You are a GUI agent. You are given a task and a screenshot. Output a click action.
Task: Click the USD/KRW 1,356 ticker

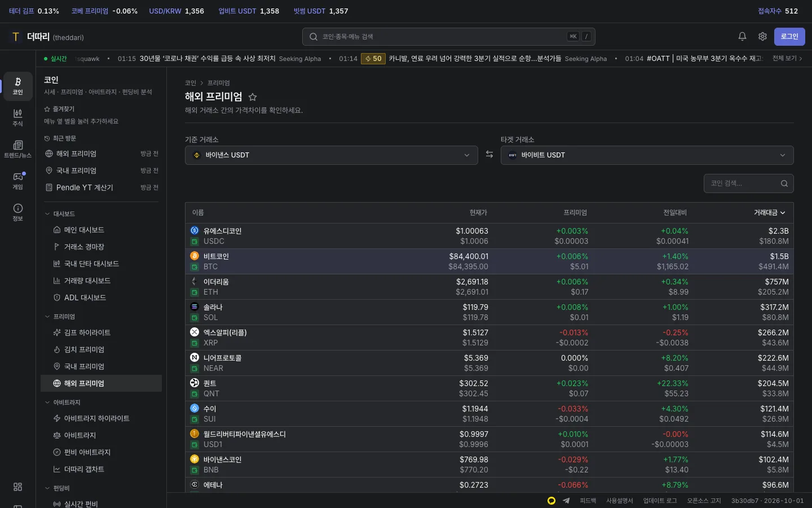click(176, 11)
